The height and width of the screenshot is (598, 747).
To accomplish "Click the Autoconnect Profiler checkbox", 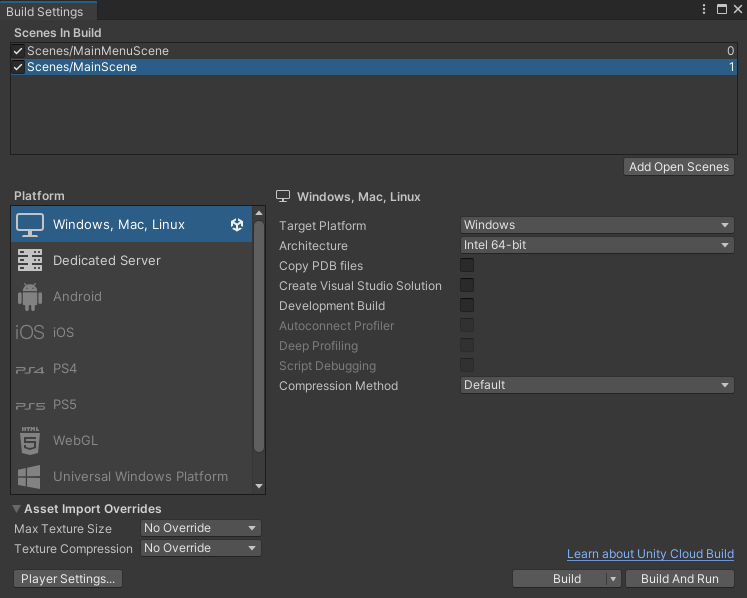I will tap(467, 325).
